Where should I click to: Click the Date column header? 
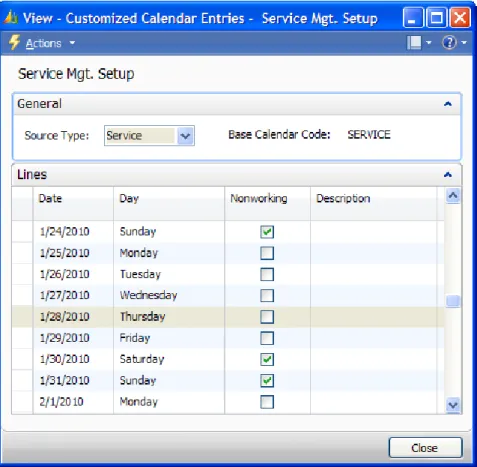click(x=73, y=203)
